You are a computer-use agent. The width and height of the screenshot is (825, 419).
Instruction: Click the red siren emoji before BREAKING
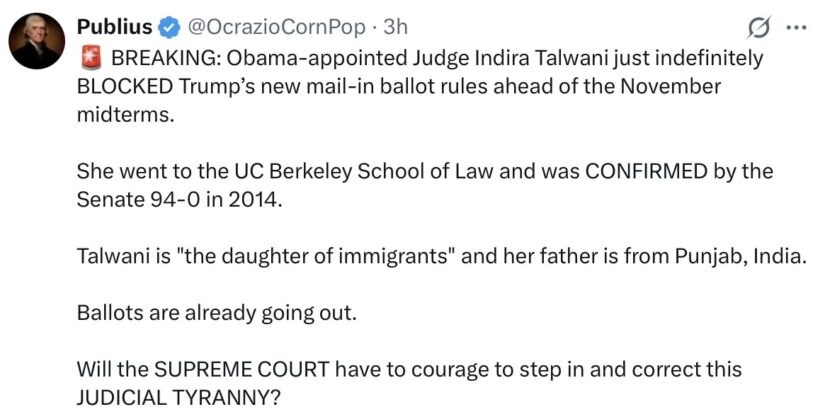tap(91, 58)
